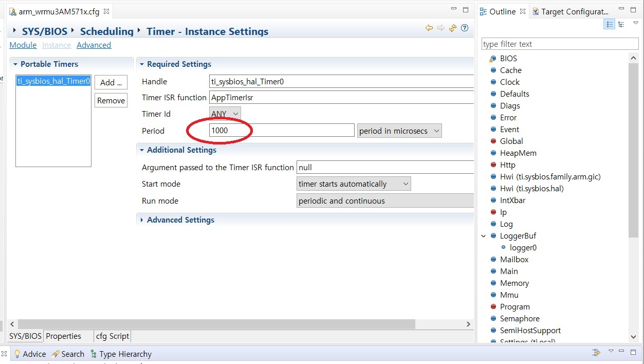Select the Mmu module in Outline
Image resolution: width=644 pixels, height=364 pixels.
point(509,295)
